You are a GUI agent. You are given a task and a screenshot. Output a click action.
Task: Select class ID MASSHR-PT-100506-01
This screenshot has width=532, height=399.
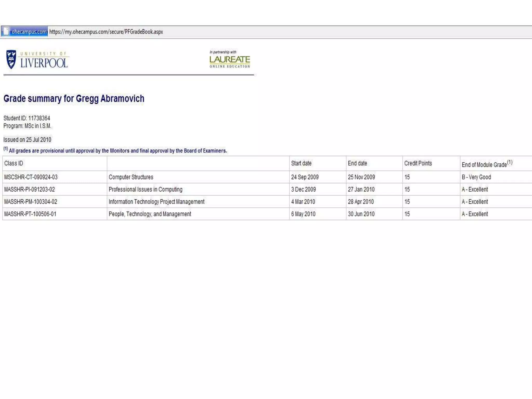pyautogui.click(x=30, y=214)
